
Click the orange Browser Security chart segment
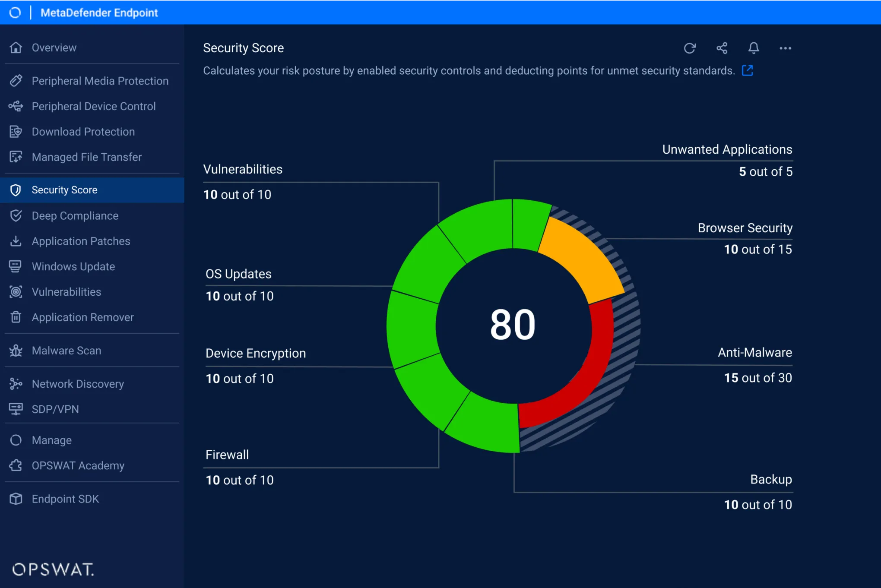tap(583, 259)
